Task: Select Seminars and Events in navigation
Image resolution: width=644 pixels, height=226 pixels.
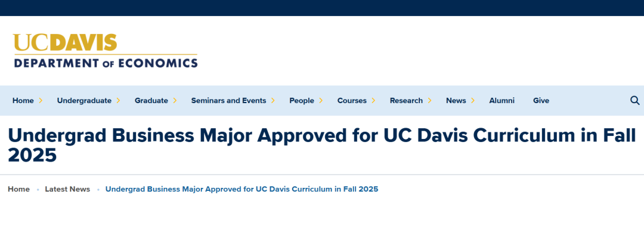Action: pyautogui.click(x=228, y=101)
